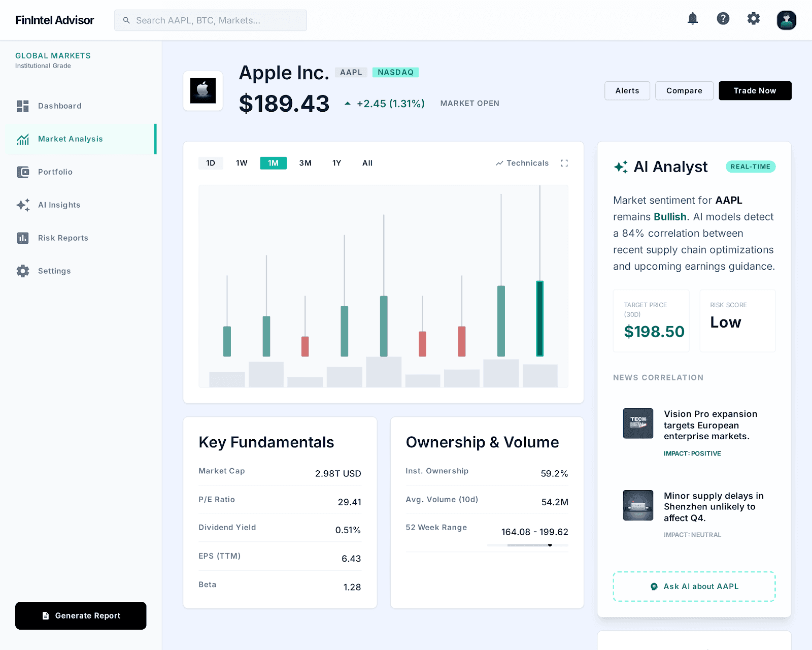The image size is (812, 650).
Task: Open the user profile avatar
Action: [x=787, y=20]
